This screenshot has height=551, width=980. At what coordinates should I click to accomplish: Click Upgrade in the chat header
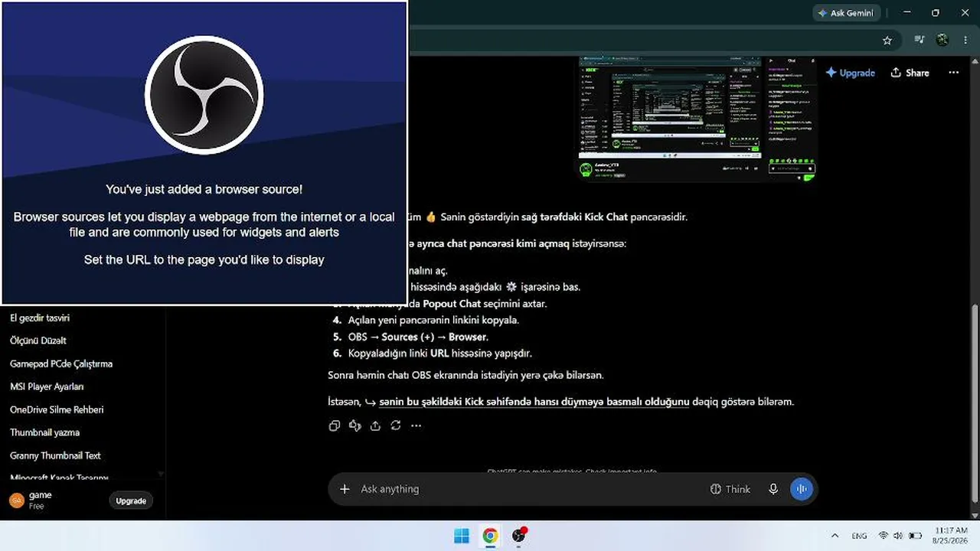(850, 73)
